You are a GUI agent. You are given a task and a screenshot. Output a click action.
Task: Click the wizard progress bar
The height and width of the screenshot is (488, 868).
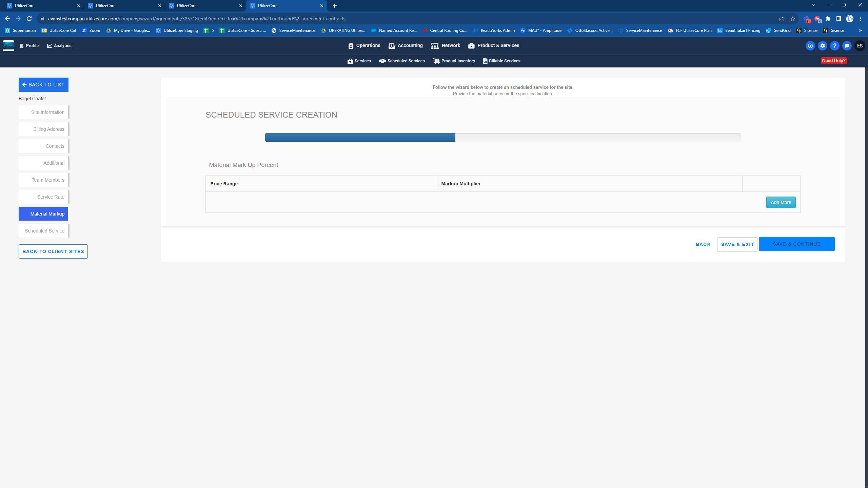tap(502, 137)
